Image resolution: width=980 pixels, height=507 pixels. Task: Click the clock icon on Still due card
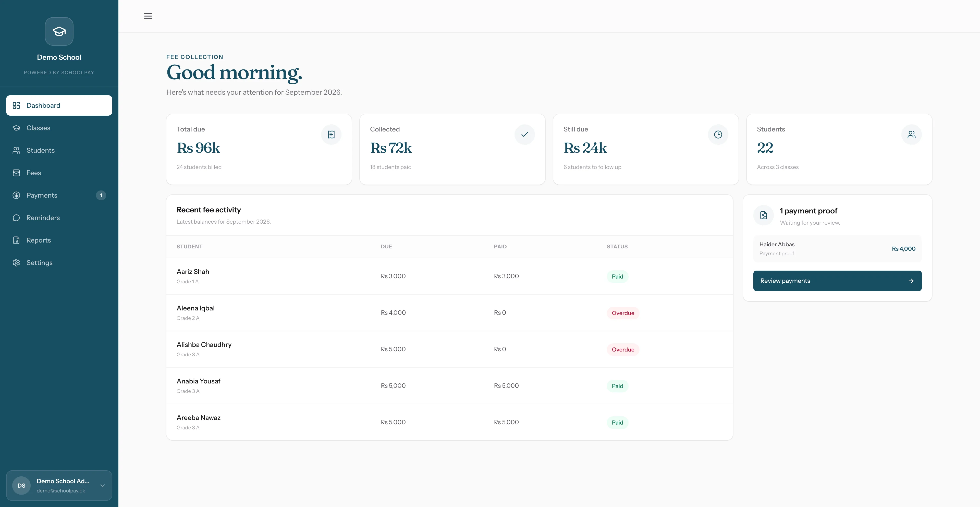click(x=718, y=134)
